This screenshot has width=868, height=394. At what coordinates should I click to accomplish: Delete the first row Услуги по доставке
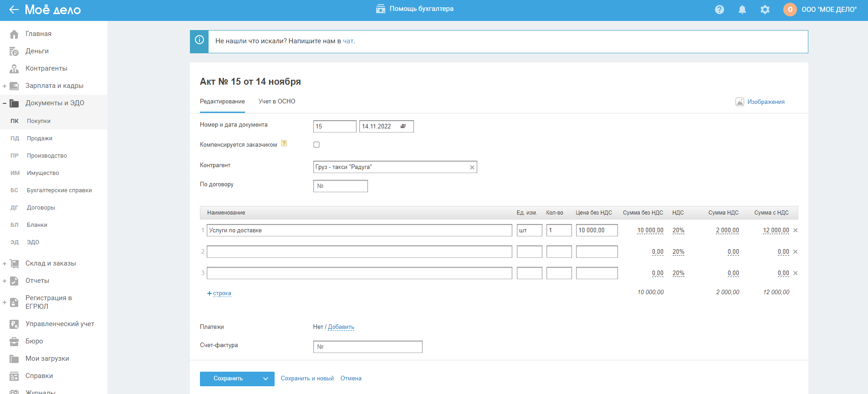pyautogui.click(x=795, y=230)
